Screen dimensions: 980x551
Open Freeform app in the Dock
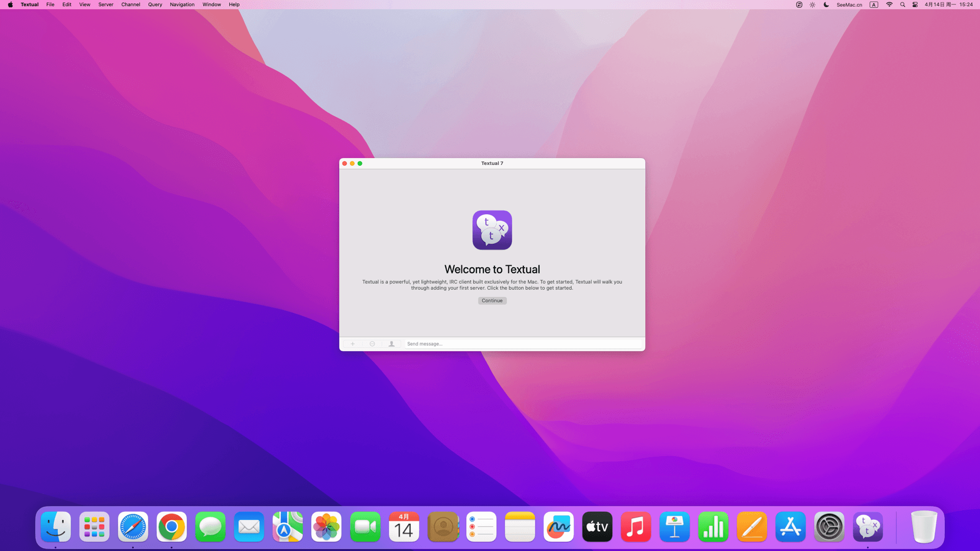tap(558, 527)
